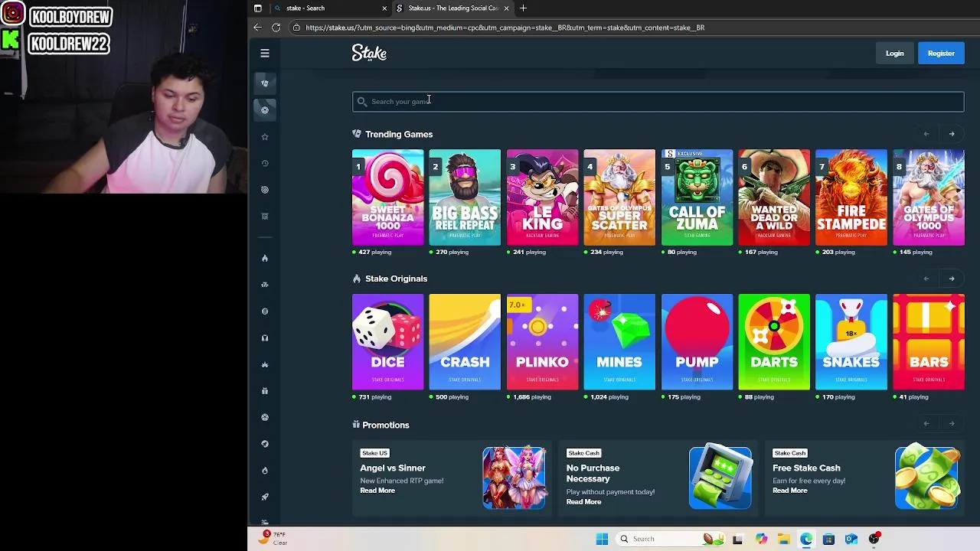The height and width of the screenshot is (551, 980).
Task: Open favourites star in sidebar
Action: [265, 137]
